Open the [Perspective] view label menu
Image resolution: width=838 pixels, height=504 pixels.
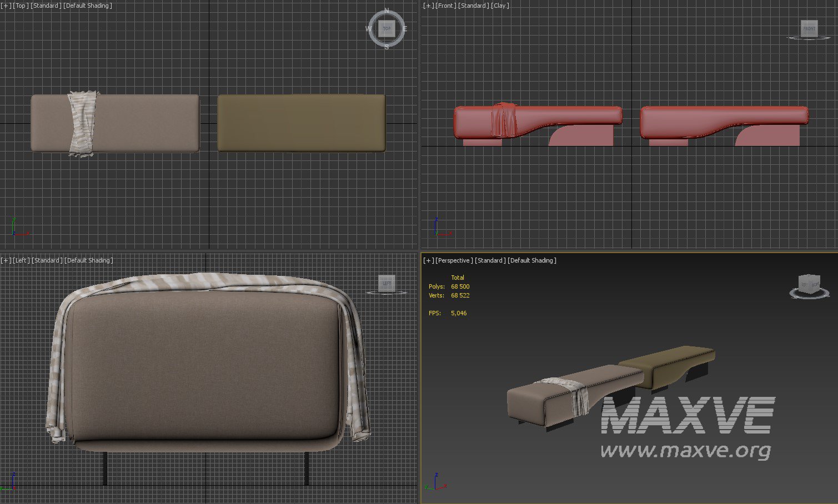[x=454, y=260]
